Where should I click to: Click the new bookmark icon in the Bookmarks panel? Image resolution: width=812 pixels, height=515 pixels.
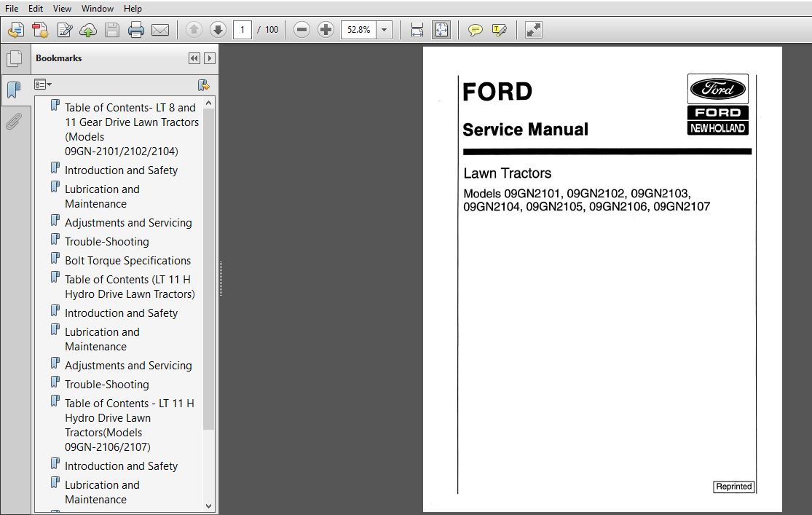[x=203, y=85]
